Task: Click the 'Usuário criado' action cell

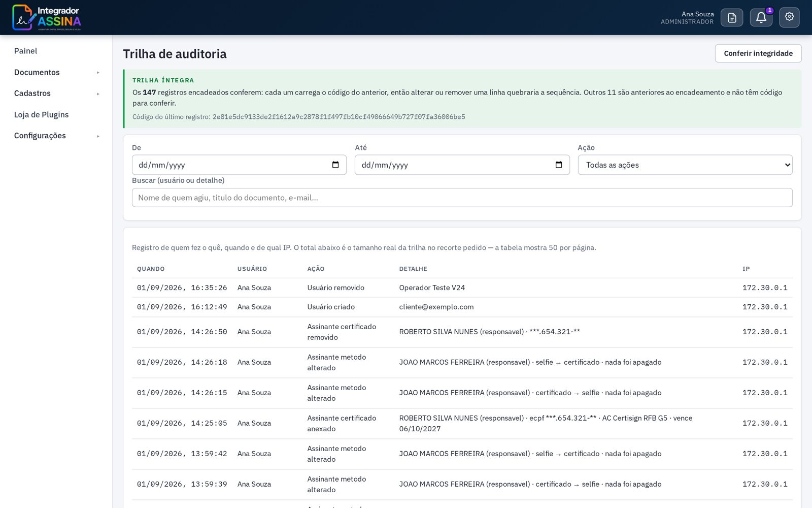Action: pyautogui.click(x=331, y=307)
